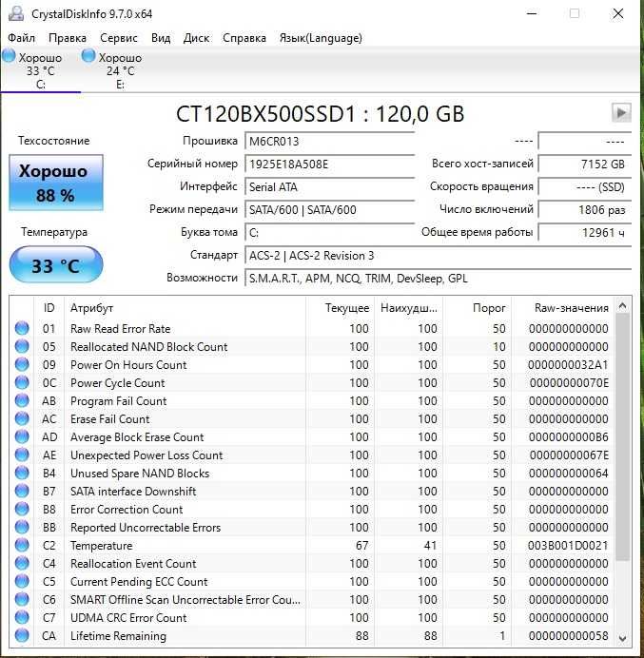Click the status icon of SMART Offline Scan row

[x=22, y=599]
